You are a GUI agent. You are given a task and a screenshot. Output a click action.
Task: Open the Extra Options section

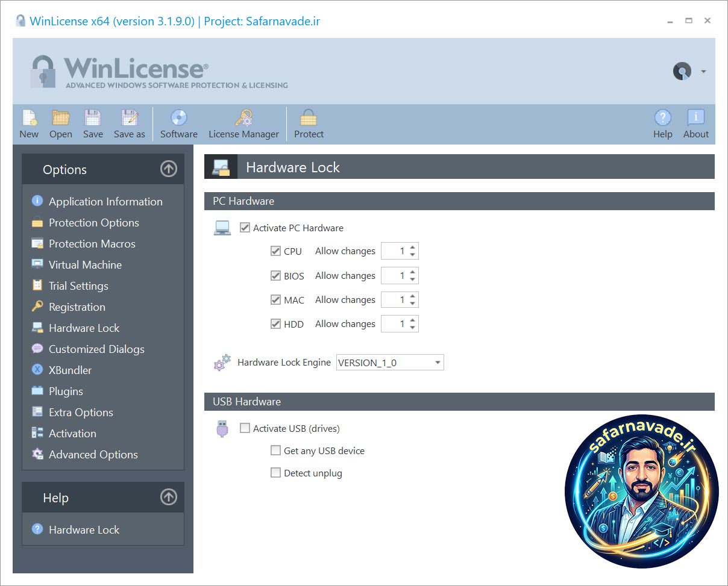coord(81,412)
